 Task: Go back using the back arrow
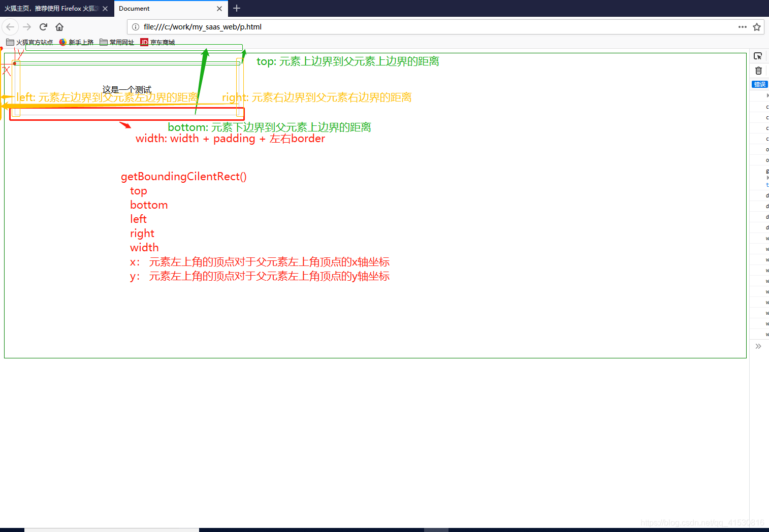click(x=10, y=27)
